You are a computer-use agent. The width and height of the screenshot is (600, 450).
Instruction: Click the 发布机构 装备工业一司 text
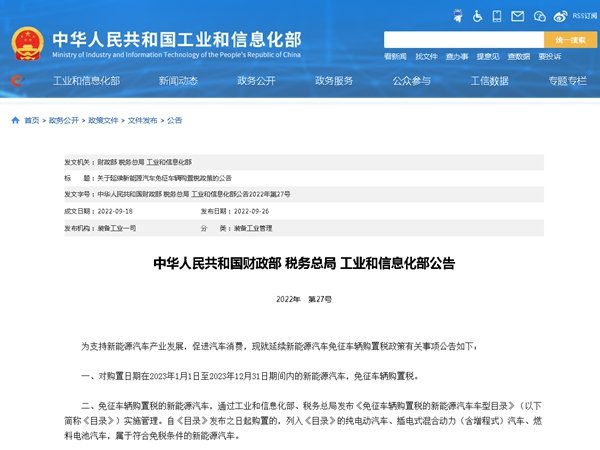[100, 228]
